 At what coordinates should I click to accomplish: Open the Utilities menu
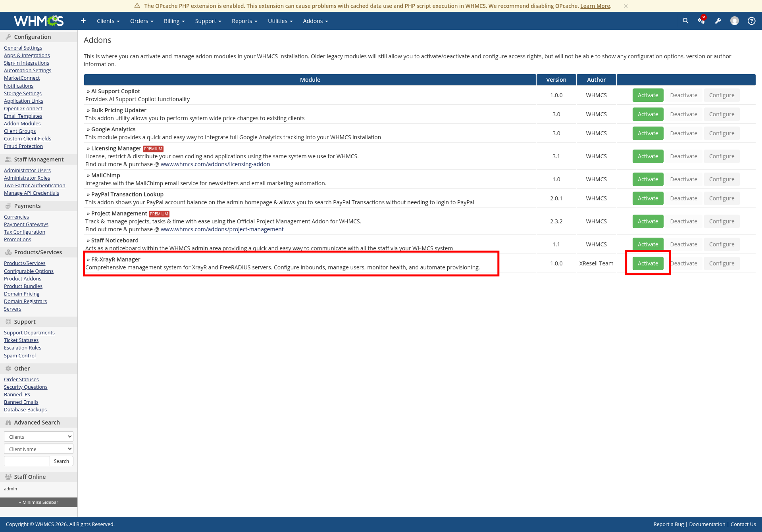[280, 21]
